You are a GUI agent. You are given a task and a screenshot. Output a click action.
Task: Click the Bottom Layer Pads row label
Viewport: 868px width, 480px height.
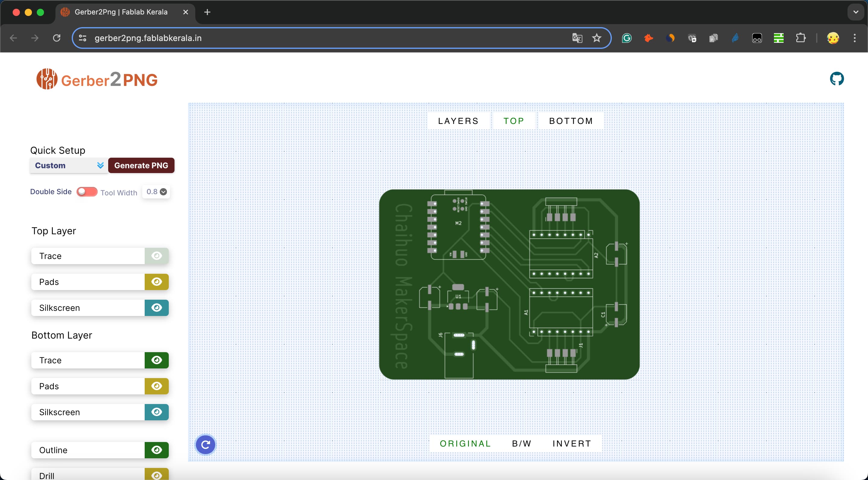click(49, 386)
